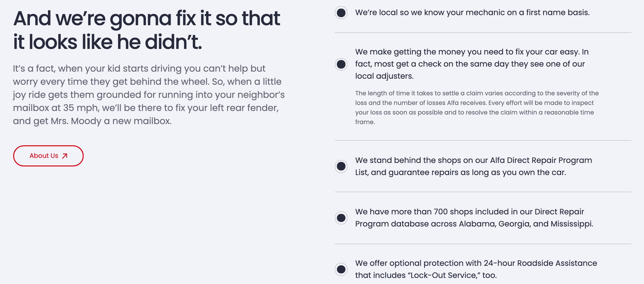Click the About Us button
The width and height of the screenshot is (644, 284).
pyautogui.click(x=48, y=156)
